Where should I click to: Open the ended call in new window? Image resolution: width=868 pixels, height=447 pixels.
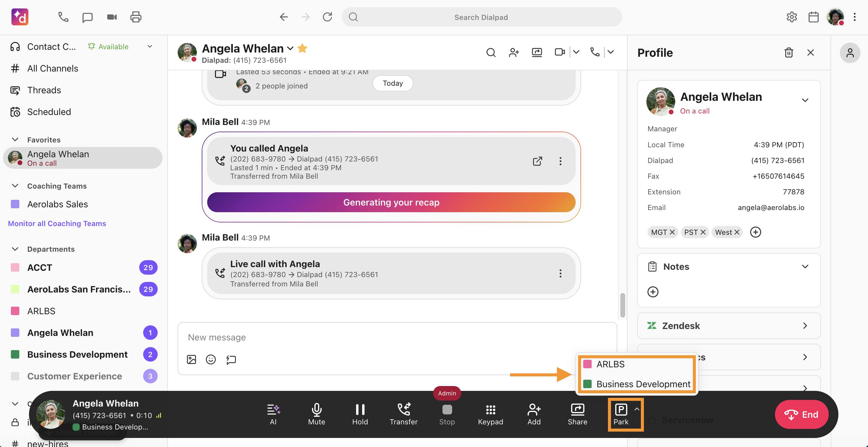point(538,161)
